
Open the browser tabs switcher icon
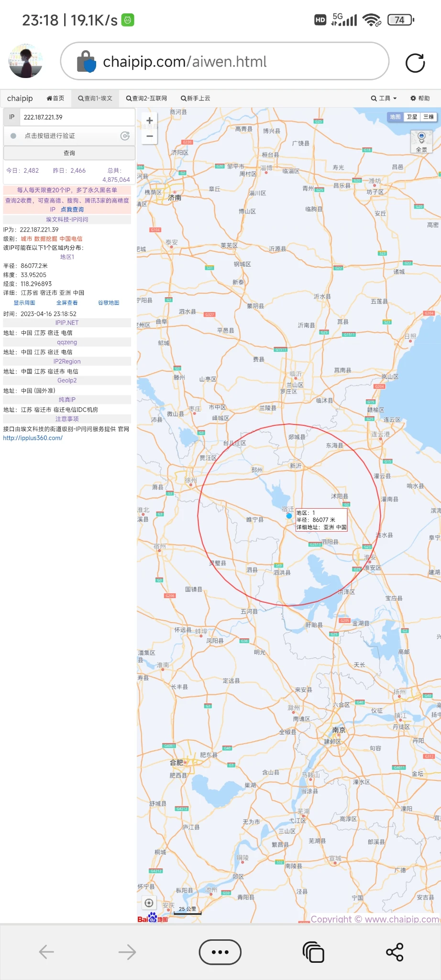(313, 952)
